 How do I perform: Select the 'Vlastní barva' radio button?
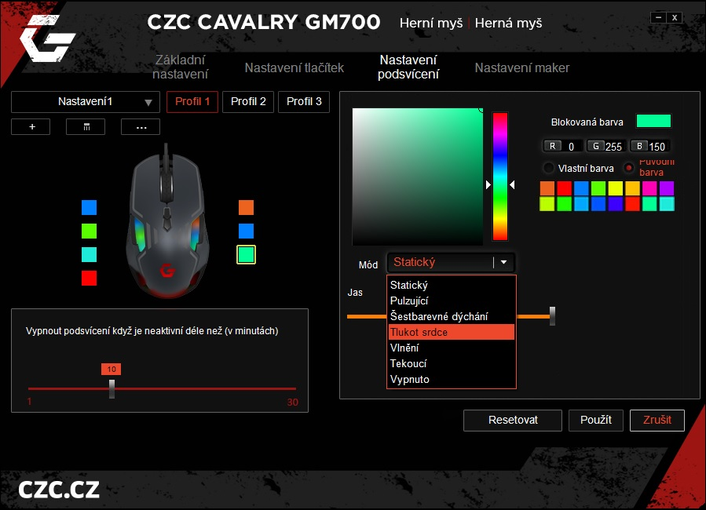(x=548, y=167)
